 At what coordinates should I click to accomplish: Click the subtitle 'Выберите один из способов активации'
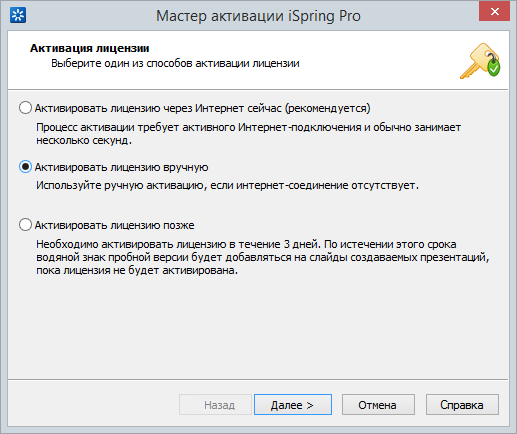point(151,63)
